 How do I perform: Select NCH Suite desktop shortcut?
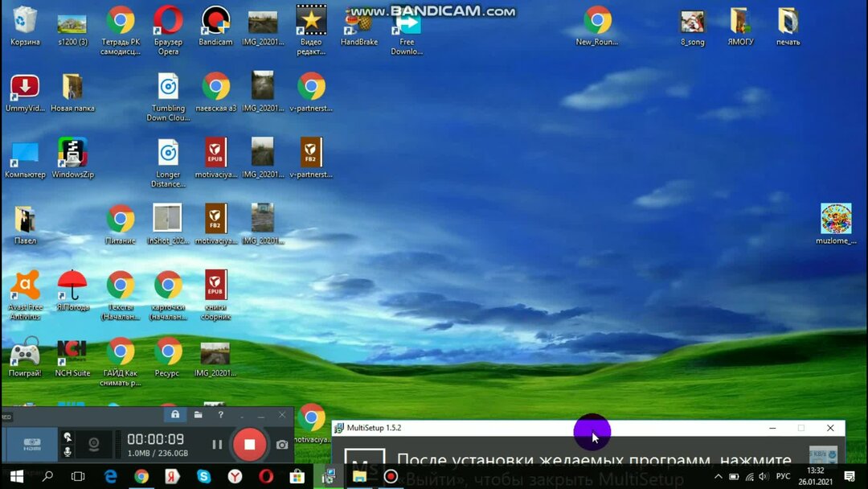click(x=72, y=357)
